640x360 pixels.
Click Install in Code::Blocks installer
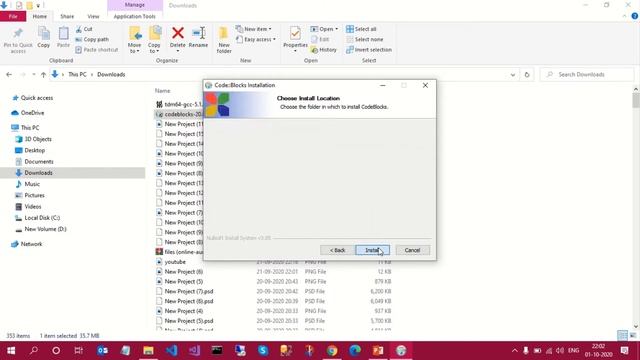[x=372, y=250]
